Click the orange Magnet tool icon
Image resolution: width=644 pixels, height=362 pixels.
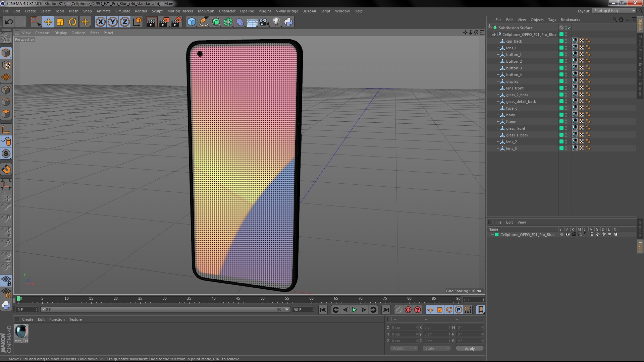pyautogui.click(x=6, y=169)
